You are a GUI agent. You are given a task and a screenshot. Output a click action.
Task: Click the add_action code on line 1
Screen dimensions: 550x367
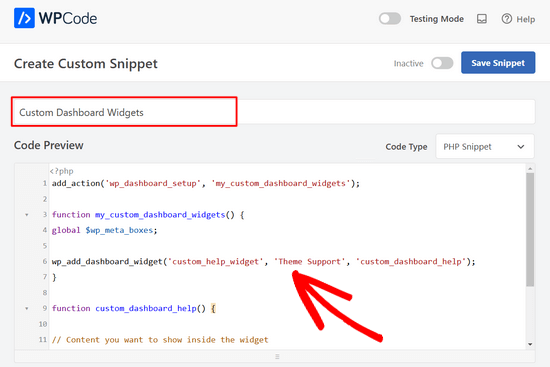206,183
